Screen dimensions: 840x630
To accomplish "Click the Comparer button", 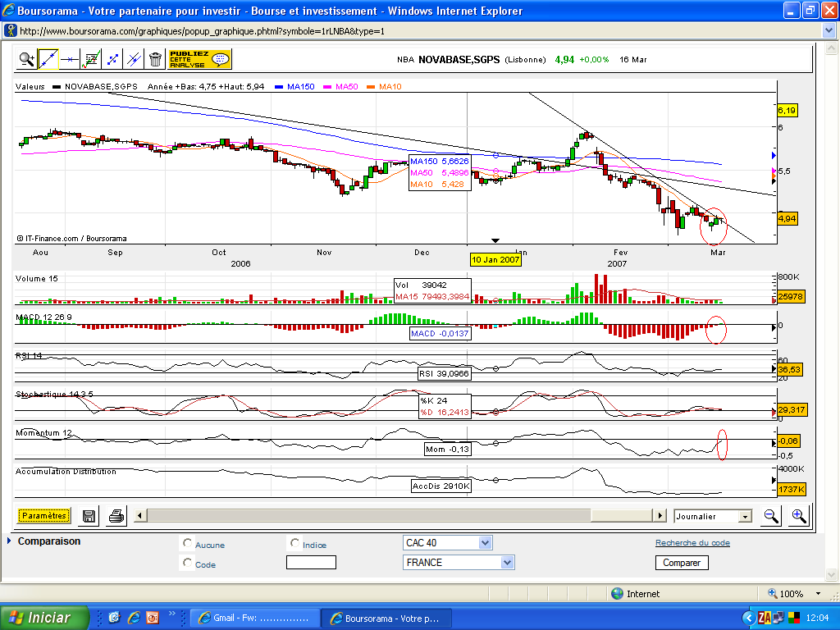I will 682,563.
